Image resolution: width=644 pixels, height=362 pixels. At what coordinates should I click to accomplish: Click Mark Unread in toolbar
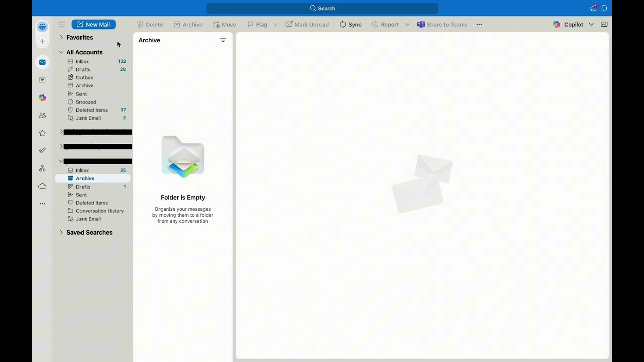pyautogui.click(x=307, y=24)
